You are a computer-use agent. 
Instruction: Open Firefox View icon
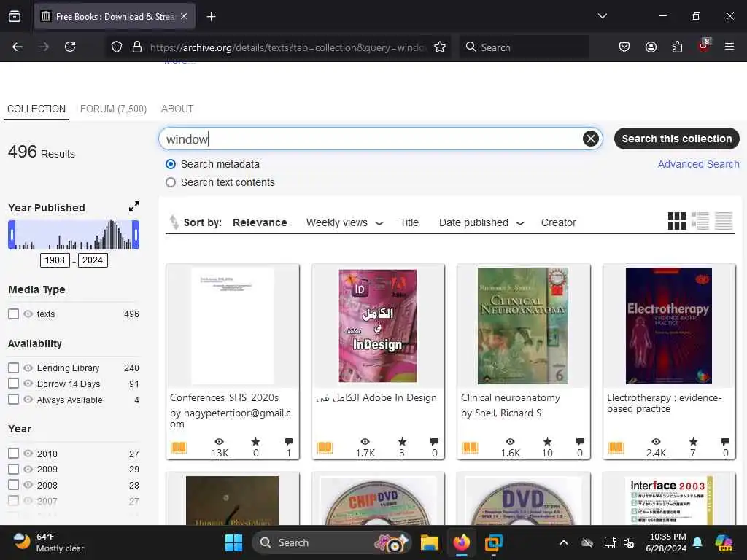[15, 16]
